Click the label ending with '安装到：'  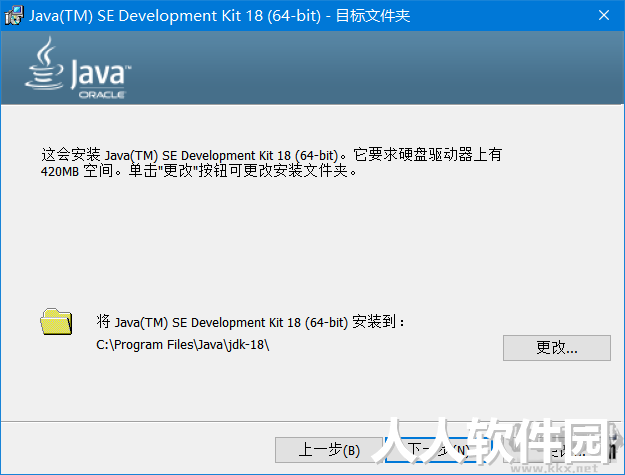[x=251, y=322]
